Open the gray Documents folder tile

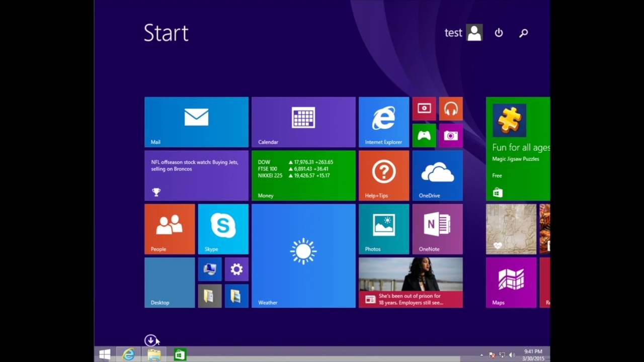[210, 296]
